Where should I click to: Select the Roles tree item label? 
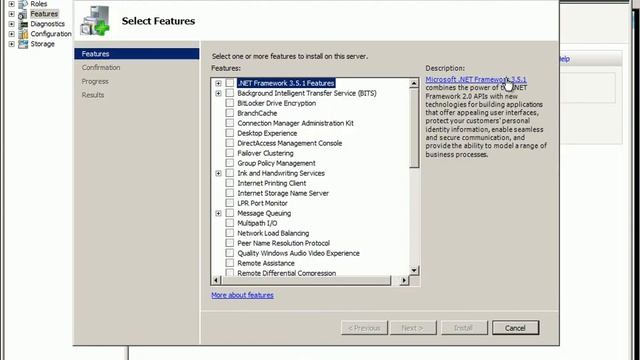pyautogui.click(x=39, y=4)
